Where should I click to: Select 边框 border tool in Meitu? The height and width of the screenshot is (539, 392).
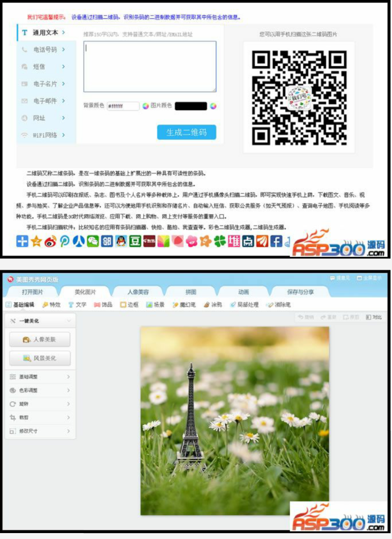coord(129,305)
